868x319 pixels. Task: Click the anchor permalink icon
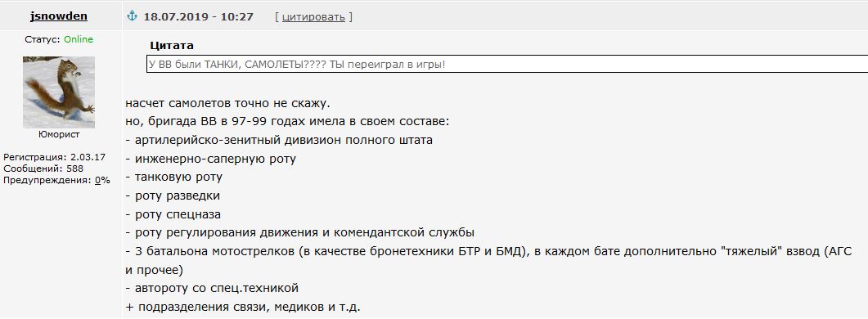point(132,16)
